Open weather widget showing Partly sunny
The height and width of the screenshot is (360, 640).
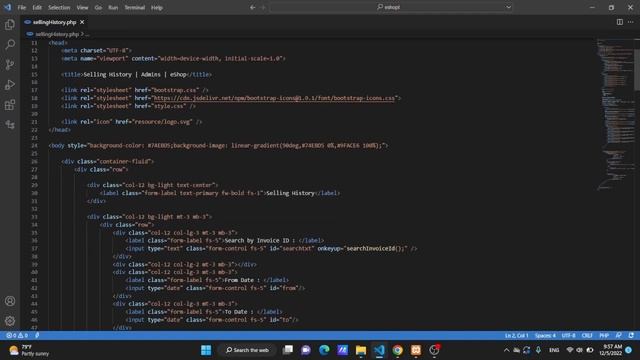29,350
